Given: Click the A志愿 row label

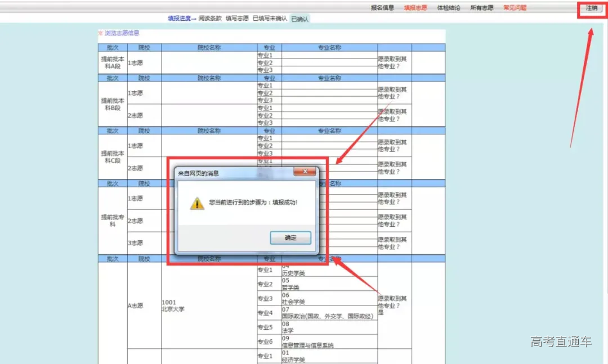Looking at the screenshot, I should click(135, 306).
